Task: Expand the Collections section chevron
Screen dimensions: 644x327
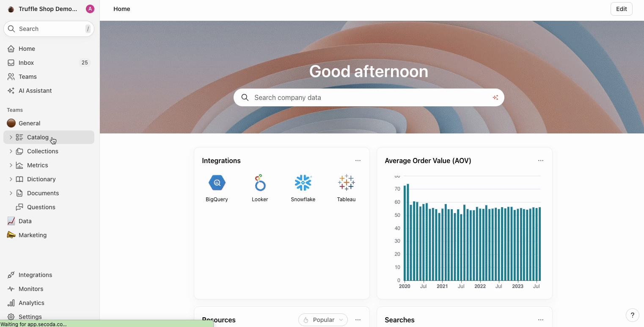Action: (x=11, y=151)
